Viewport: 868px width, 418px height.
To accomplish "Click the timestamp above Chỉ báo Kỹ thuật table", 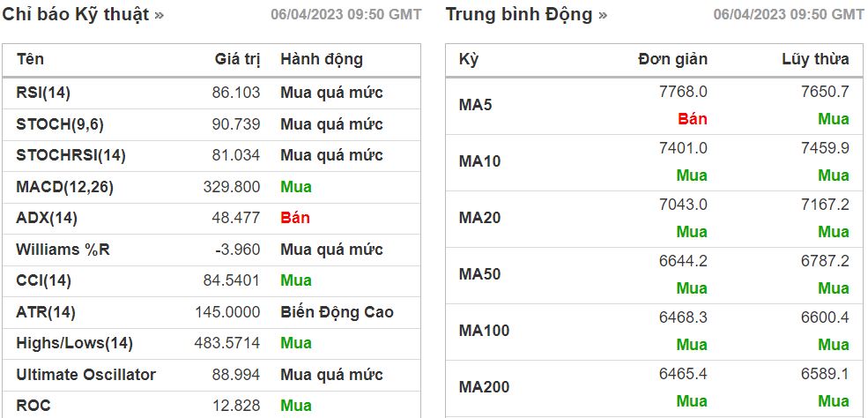I will pyautogui.click(x=346, y=15).
